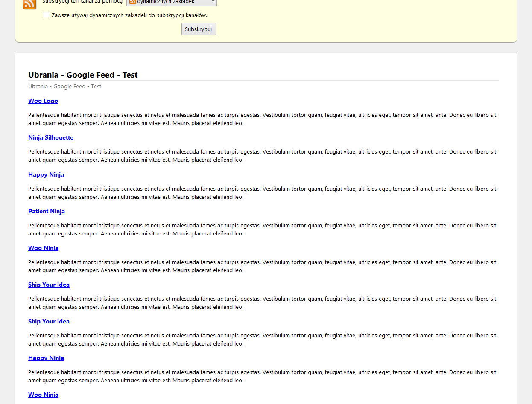Screen dimensions: 532x404
Task: Open the first Happy Ninja link
Action: click(x=46, y=174)
